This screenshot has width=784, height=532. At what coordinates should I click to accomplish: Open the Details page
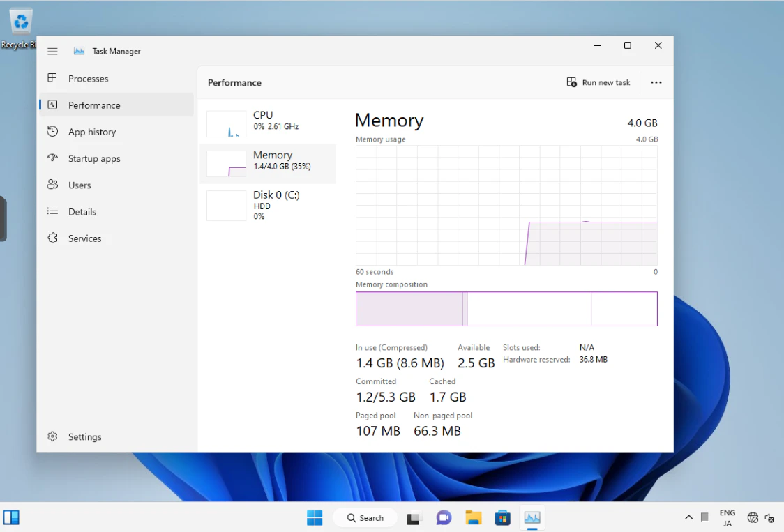116,211
